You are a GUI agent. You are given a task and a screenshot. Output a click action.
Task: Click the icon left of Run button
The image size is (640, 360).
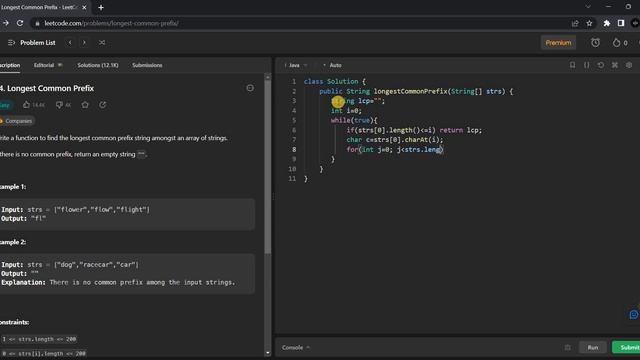pyautogui.click(x=568, y=347)
